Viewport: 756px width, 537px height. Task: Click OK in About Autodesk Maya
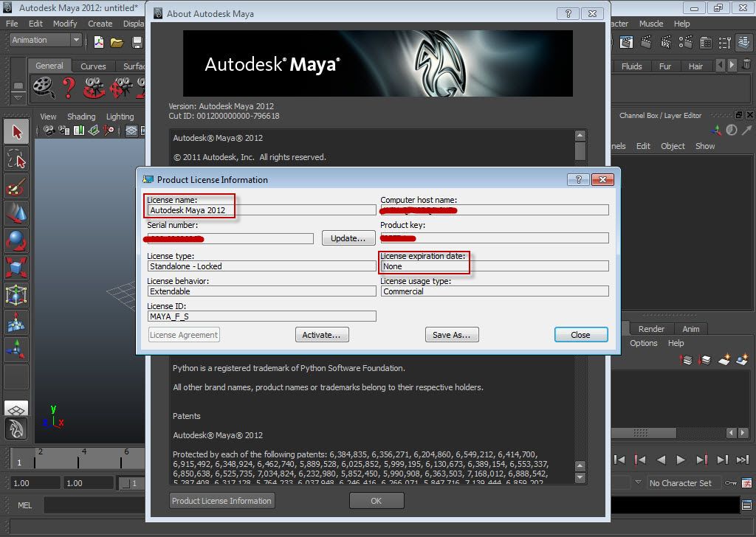[x=377, y=501]
